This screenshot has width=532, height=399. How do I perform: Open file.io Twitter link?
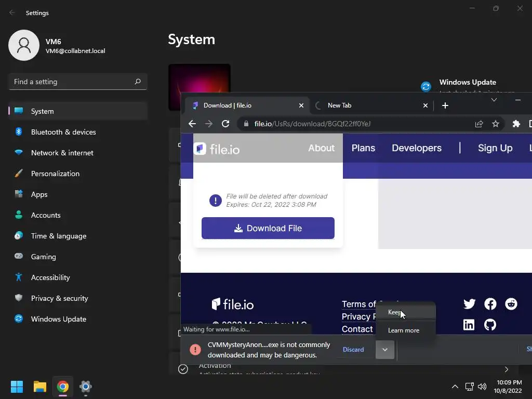[x=469, y=303]
